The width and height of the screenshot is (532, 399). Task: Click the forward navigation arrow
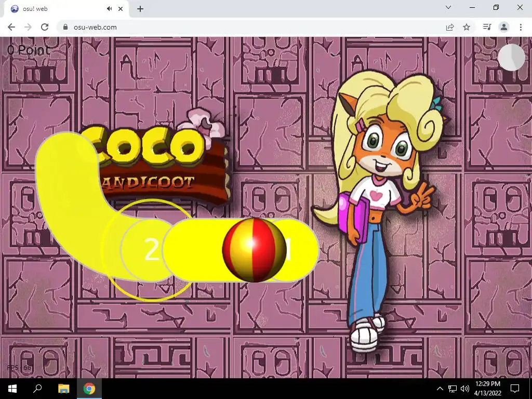pyautogui.click(x=28, y=27)
